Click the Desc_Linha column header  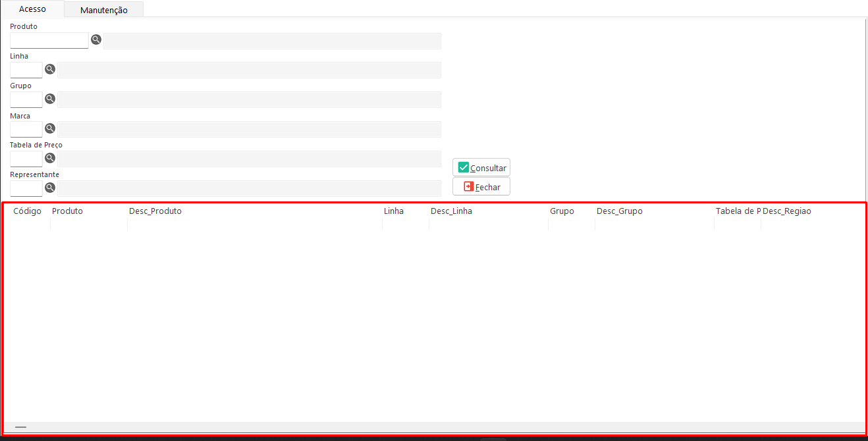[451, 211]
